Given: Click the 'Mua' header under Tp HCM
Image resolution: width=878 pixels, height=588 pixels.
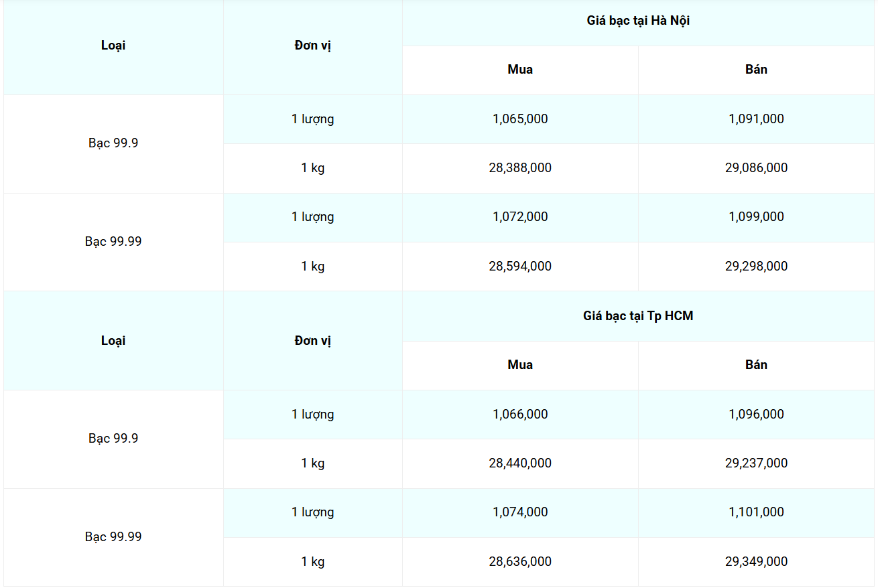Looking at the screenshot, I should 520,365.
